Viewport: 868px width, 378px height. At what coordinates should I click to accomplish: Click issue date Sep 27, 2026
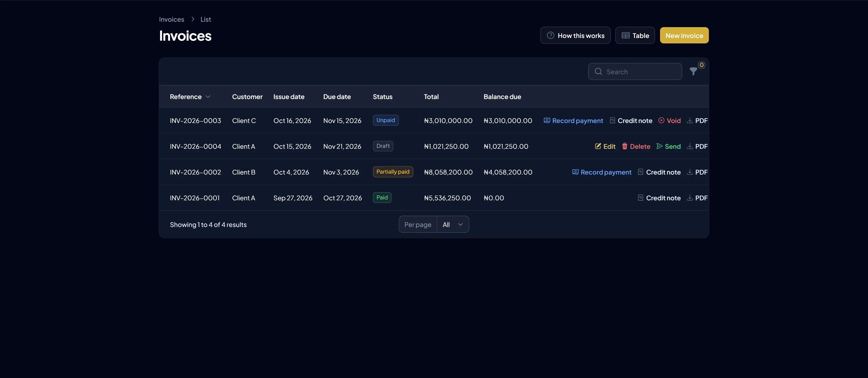coord(292,198)
